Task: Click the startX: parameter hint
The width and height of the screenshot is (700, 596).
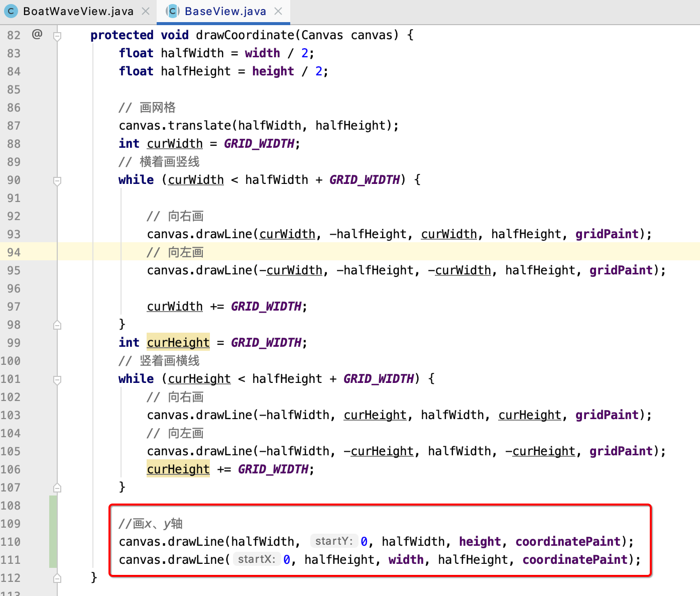Action: (256, 559)
